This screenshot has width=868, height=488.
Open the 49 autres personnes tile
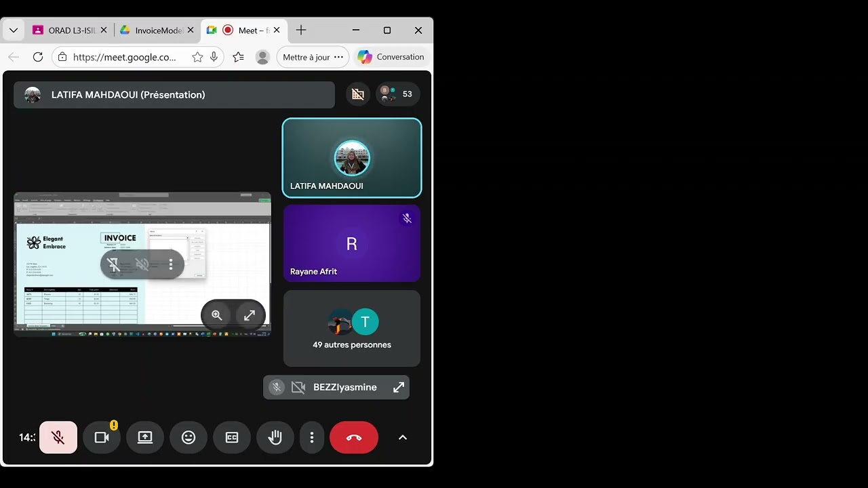352,329
